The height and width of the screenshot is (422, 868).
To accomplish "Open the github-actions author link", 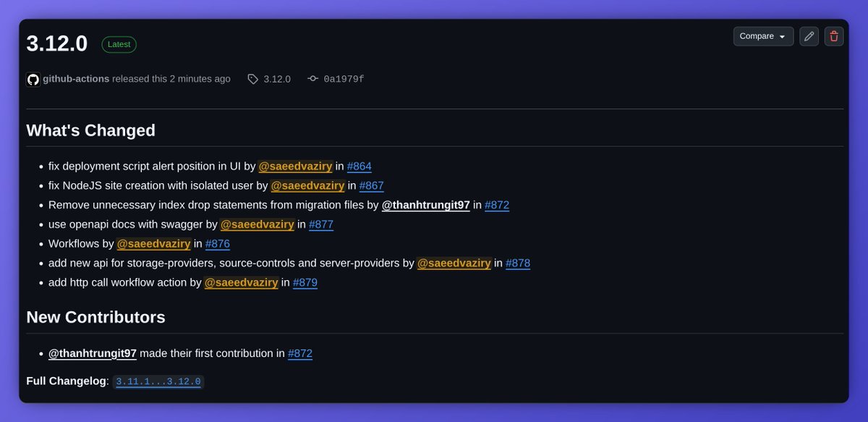I will [76, 79].
